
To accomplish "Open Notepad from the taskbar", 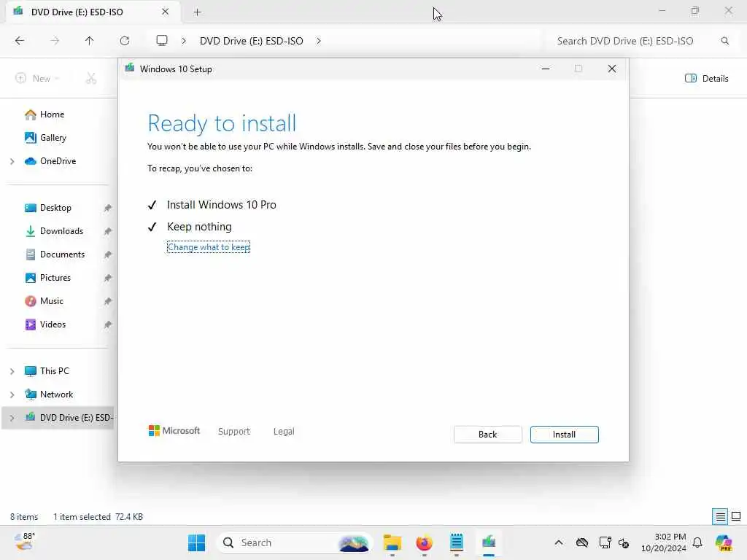I will [x=457, y=542].
